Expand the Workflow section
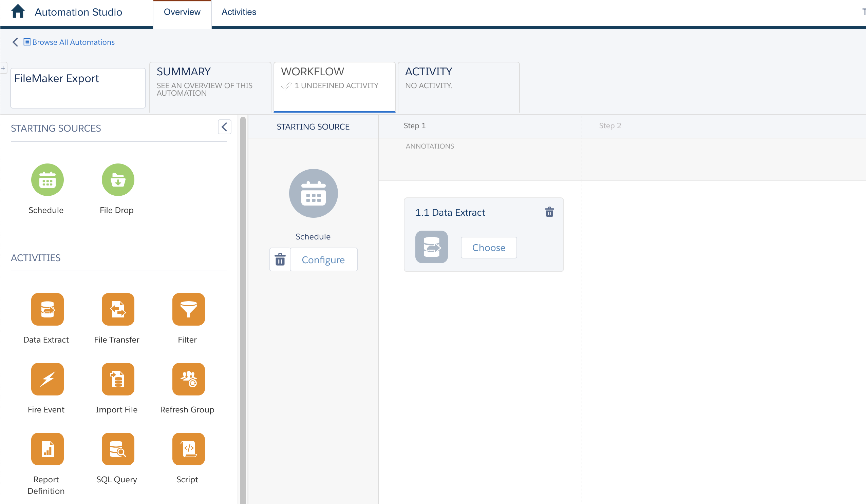The width and height of the screenshot is (866, 504). (334, 84)
